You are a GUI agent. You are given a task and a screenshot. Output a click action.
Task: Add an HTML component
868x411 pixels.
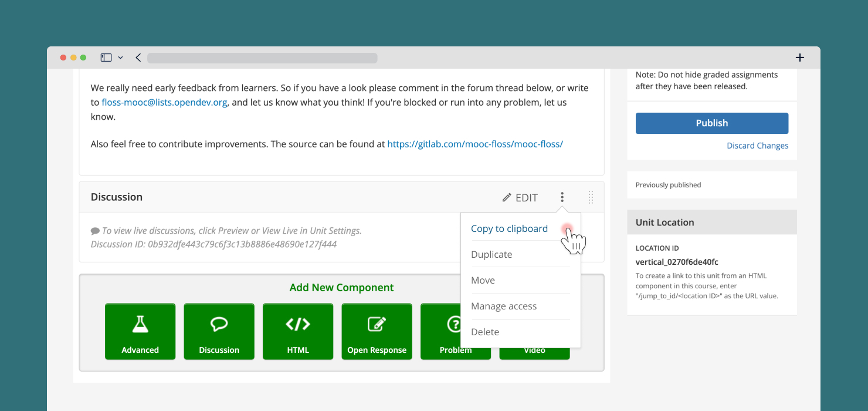point(298,332)
